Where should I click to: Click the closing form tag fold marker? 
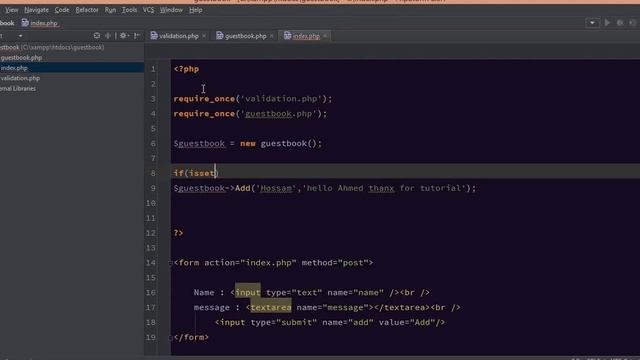171,338
